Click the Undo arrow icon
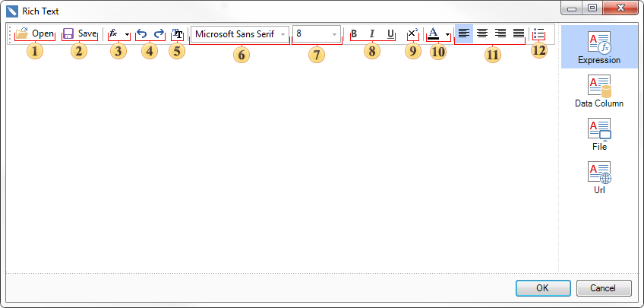644x308 pixels. [x=141, y=34]
